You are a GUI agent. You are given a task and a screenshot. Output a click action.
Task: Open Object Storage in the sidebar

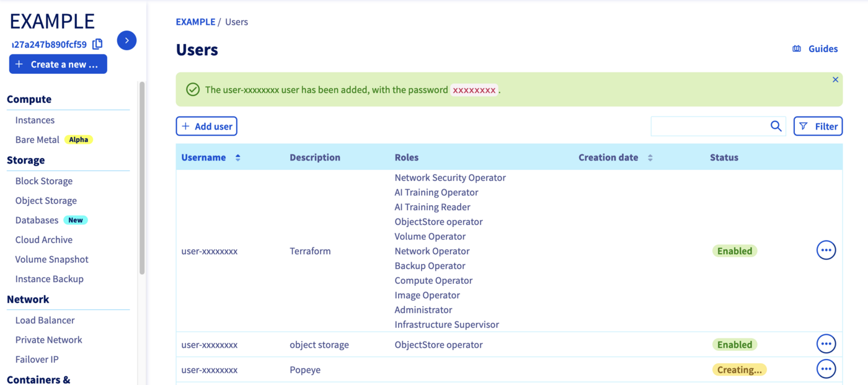click(x=46, y=201)
